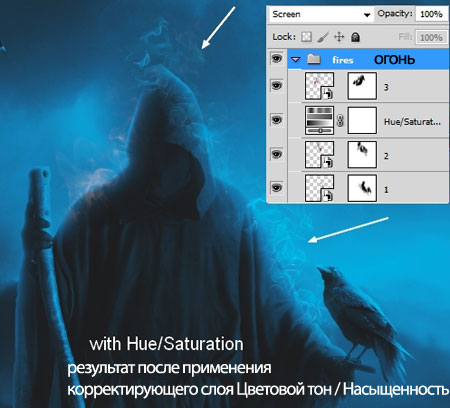450x408 pixels.
Task: Select layer 1 smart object thumbnail
Action: (319, 189)
